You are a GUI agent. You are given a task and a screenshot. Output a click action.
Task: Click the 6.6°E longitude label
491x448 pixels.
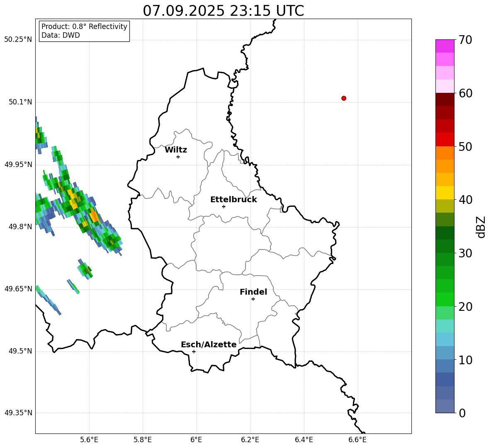(357, 440)
